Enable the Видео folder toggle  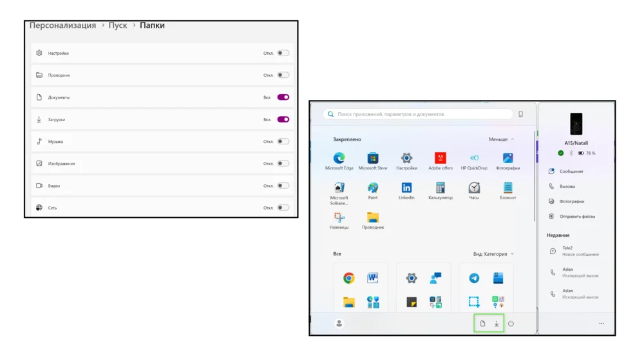pyautogui.click(x=283, y=186)
